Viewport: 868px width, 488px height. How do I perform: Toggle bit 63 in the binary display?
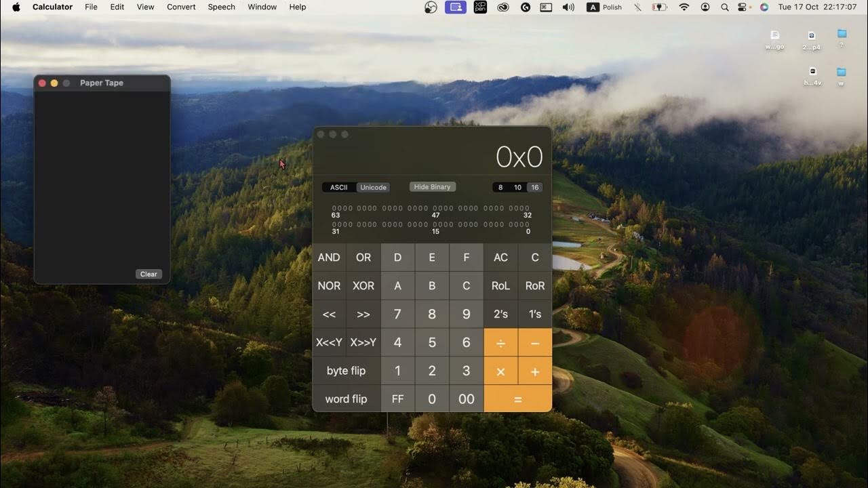(334, 208)
